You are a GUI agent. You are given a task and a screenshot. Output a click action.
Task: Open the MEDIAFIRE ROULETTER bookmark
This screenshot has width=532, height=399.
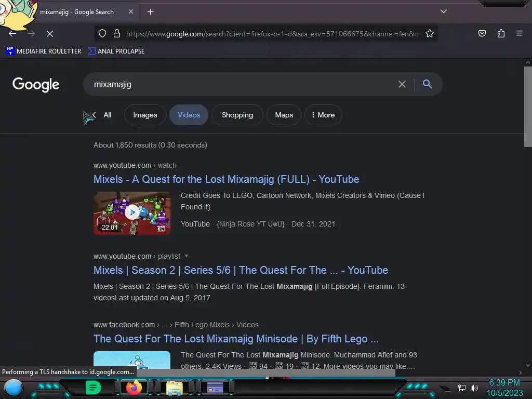tap(44, 51)
